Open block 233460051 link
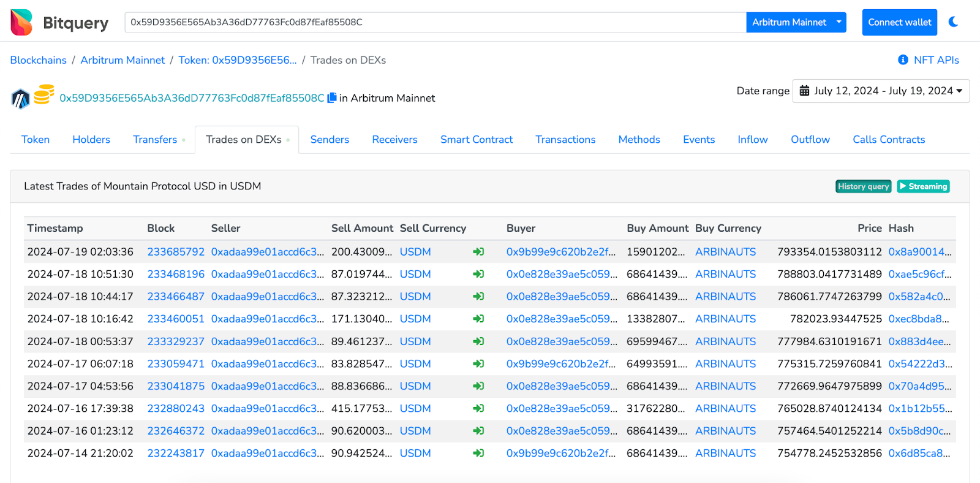The image size is (980, 483). tap(176, 319)
